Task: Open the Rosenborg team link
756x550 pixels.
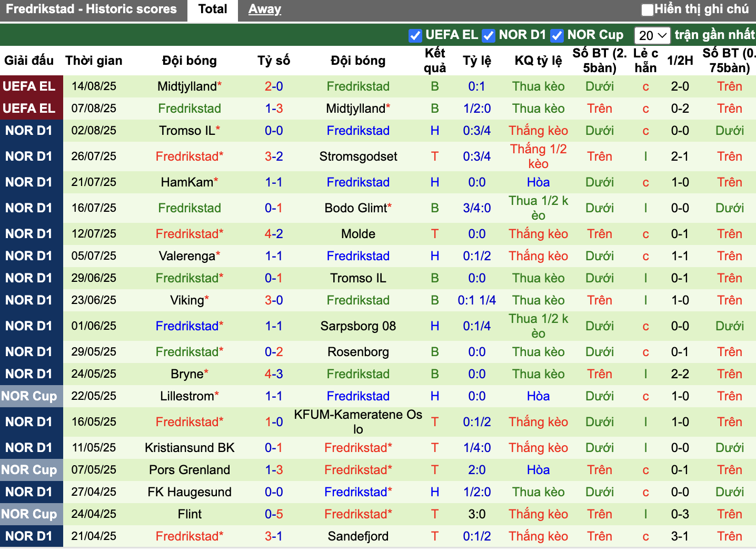Action: 358,352
